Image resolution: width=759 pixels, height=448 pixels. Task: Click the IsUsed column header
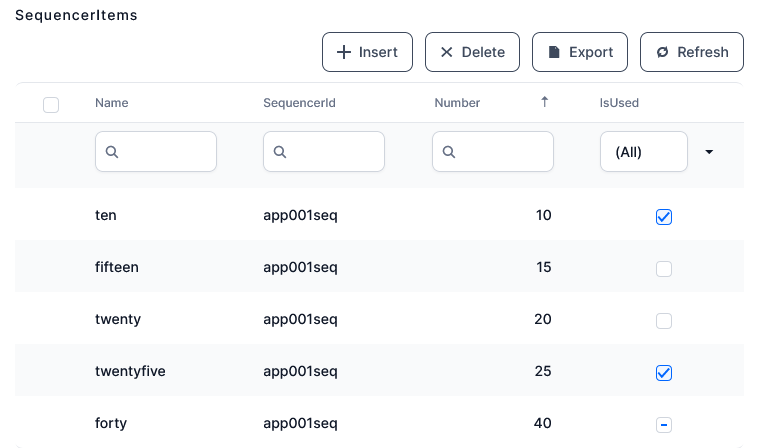(619, 103)
